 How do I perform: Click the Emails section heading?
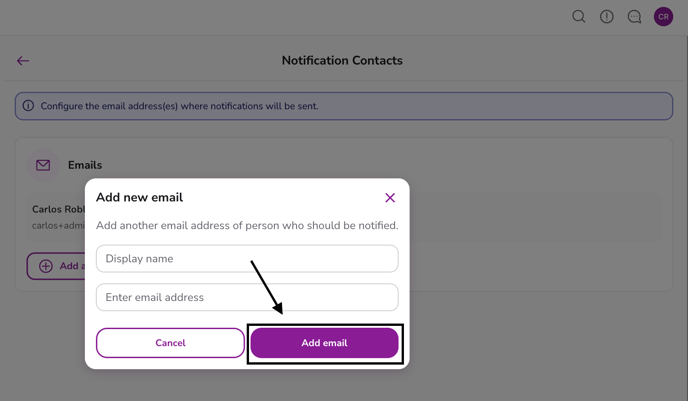point(85,165)
